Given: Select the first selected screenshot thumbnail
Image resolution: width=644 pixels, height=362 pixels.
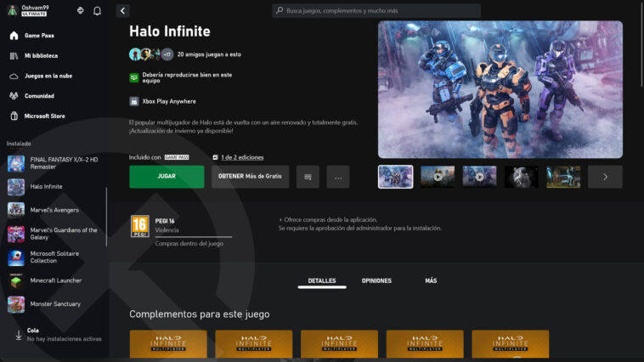Looking at the screenshot, I should point(396,177).
